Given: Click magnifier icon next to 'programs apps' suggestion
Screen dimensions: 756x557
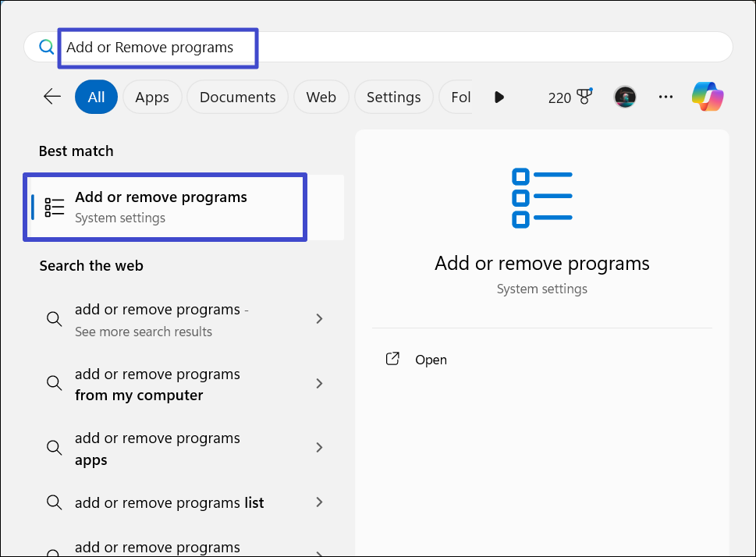Looking at the screenshot, I should [x=54, y=448].
